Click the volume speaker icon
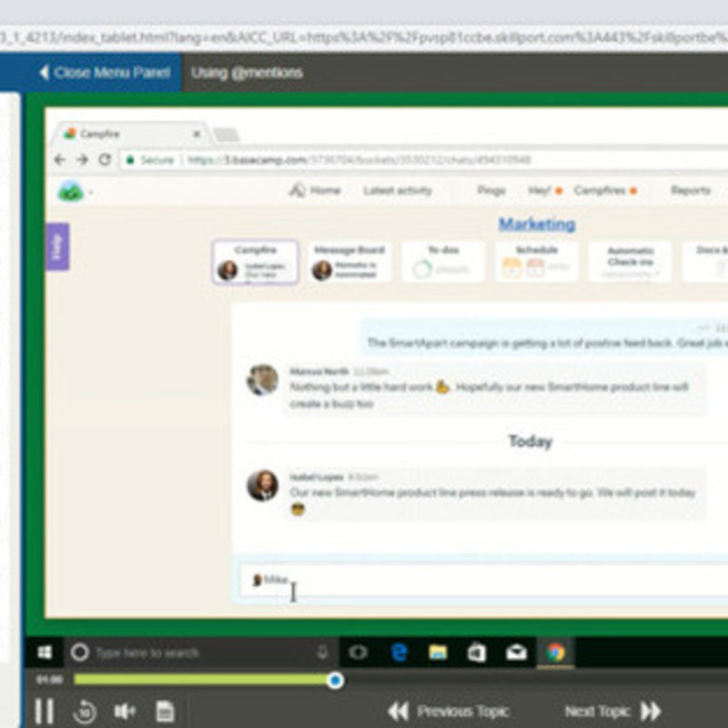Viewport: 728px width, 728px height. pos(125,711)
